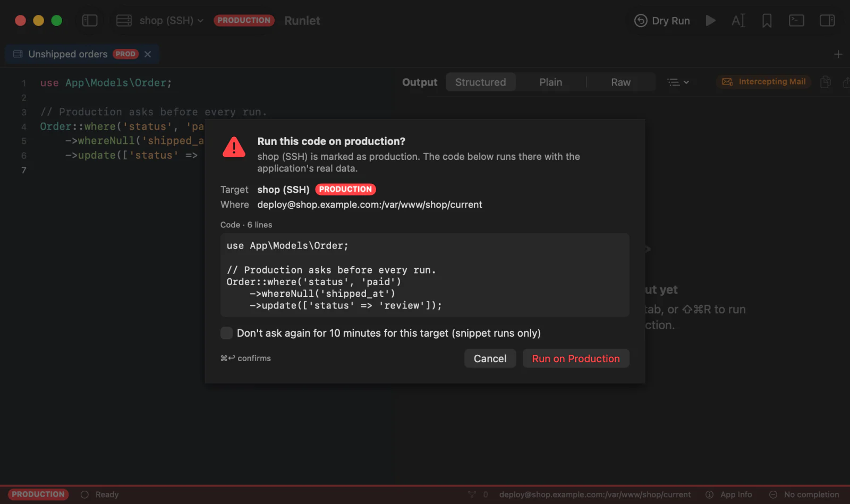The width and height of the screenshot is (850, 504).
Task: Click line 1 use App\Models\Order in editor
Action: 106,83
